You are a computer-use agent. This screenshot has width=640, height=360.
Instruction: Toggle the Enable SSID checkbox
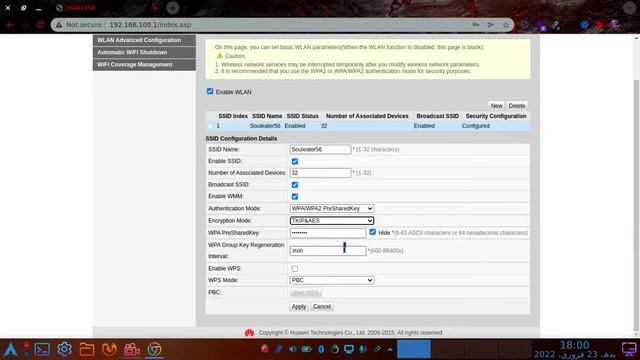pyautogui.click(x=295, y=161)
